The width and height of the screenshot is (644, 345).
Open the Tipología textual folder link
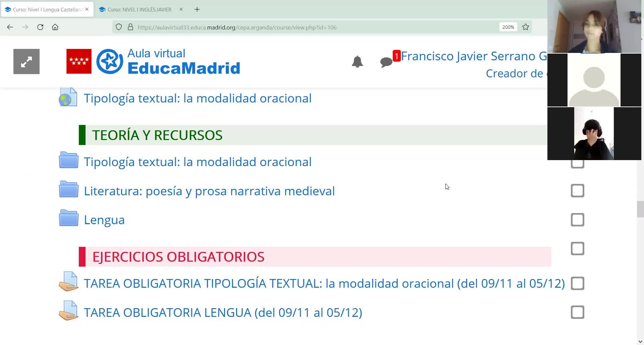[x=198, y=162]
